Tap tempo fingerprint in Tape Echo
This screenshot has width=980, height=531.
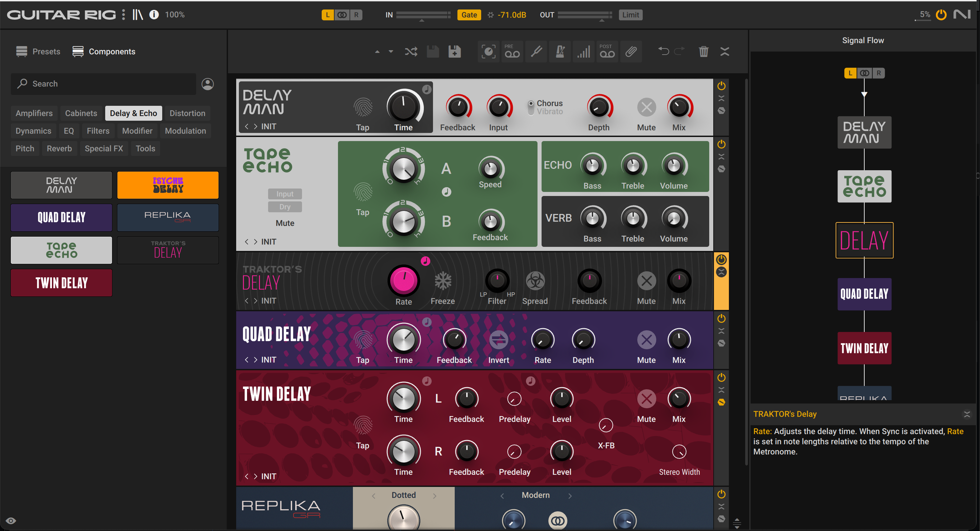click(363, 192)
